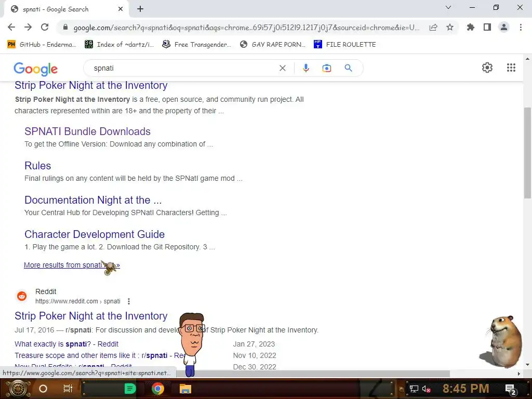This screenshot has height=399, width=532.
Task: Open the notification center with 2 alerts
Action: 511,389
